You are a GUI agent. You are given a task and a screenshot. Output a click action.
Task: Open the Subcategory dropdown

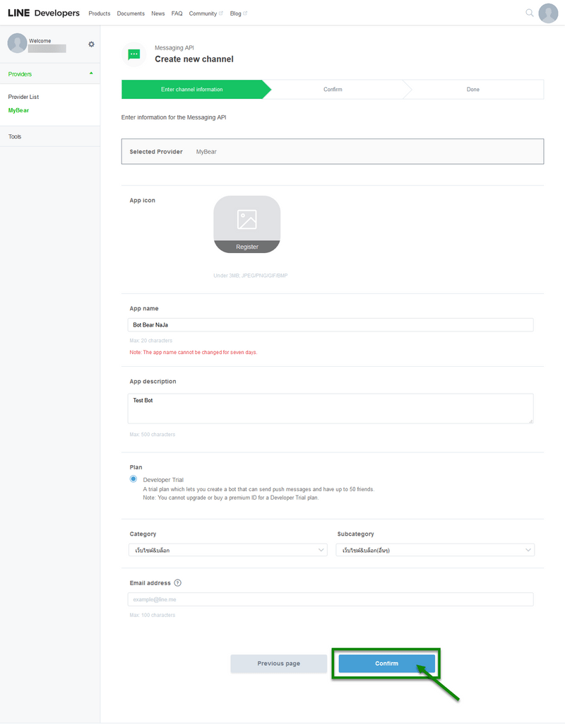pos(435,550)
